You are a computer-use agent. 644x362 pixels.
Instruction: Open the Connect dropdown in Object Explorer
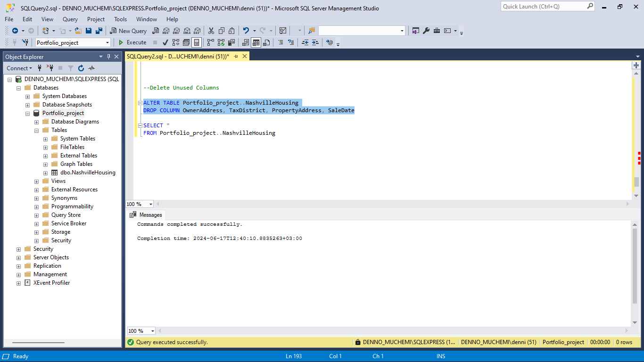(x=19, y=68)
